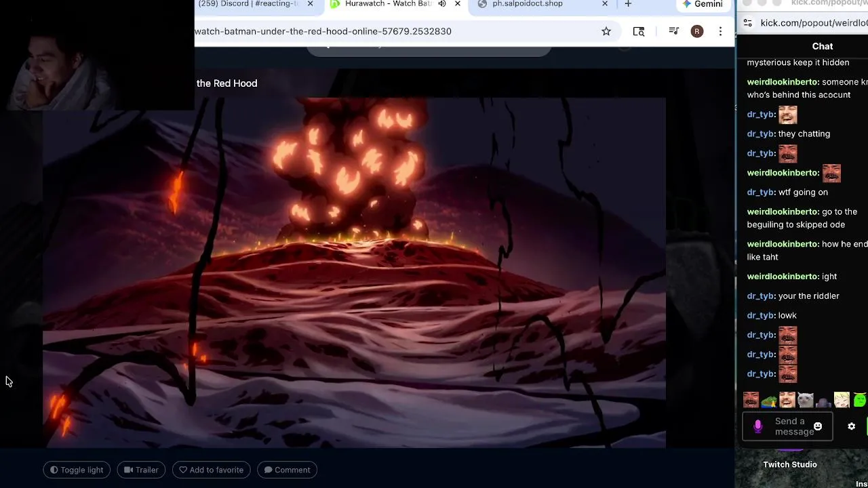
Task: Close the ph.salpoidoct.shop tab
Action: point(605,4)
